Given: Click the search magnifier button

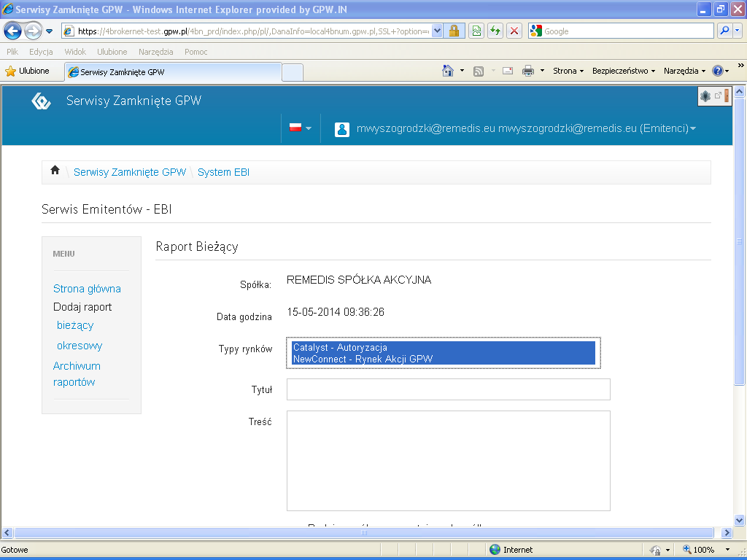Looking at the screenshot, I should tap(724, 31).
